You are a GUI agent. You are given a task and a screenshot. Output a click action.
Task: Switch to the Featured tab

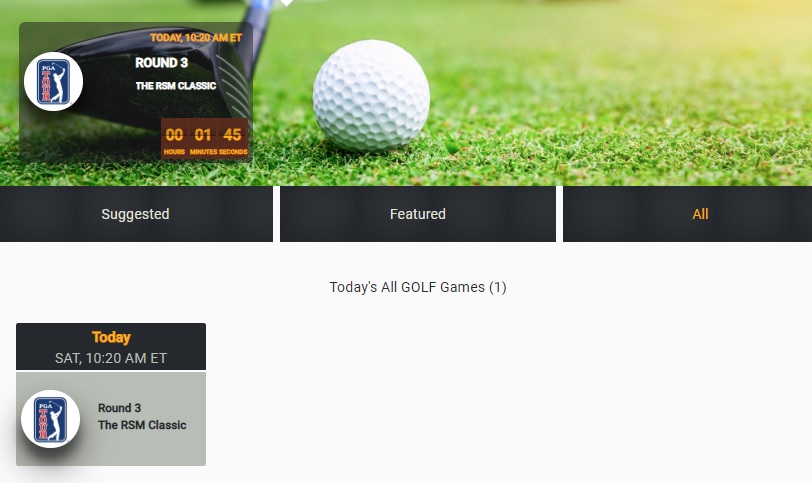[418, 214]
